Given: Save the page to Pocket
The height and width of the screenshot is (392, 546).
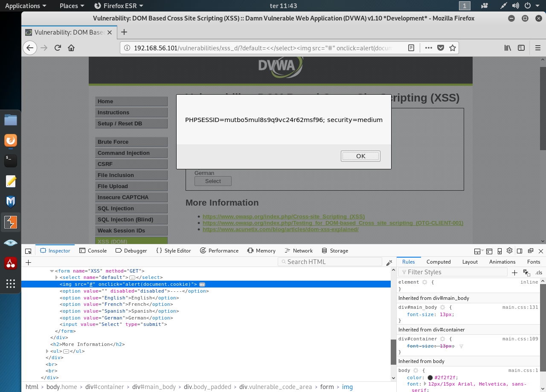Looking at the screenshot, I should click(441, 48).
